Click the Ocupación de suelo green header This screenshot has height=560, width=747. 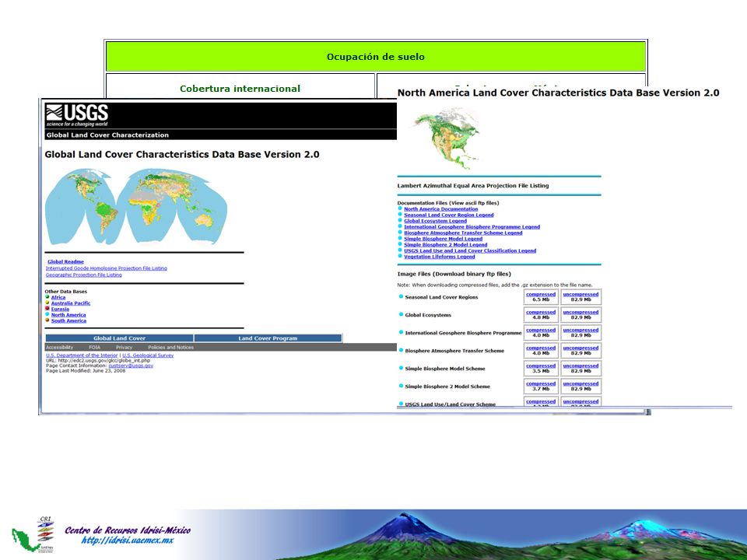(x=375, y=57)
